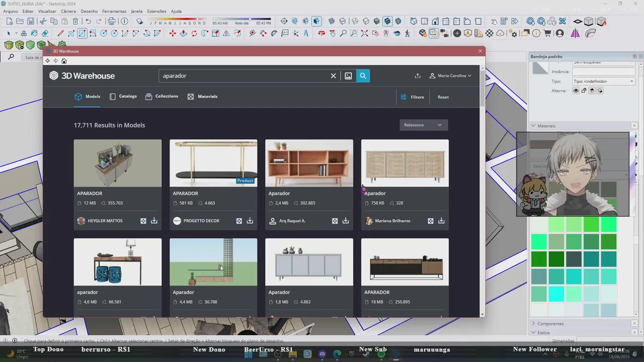The width and height of the screenshot is (644, 362).
Task: Toggle visibility eye icon in Alterna row
Action: click(576, 90)
